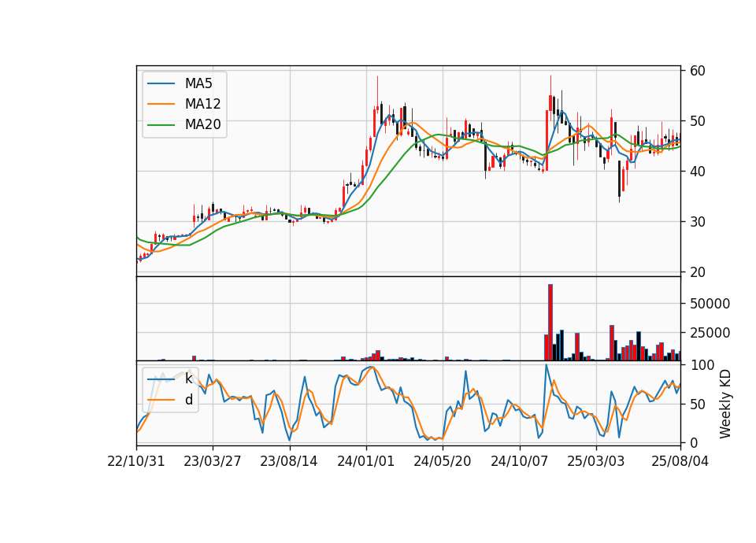756x543 pixels.
Task: Click the 23/08/14 date label
Action: 289,461
